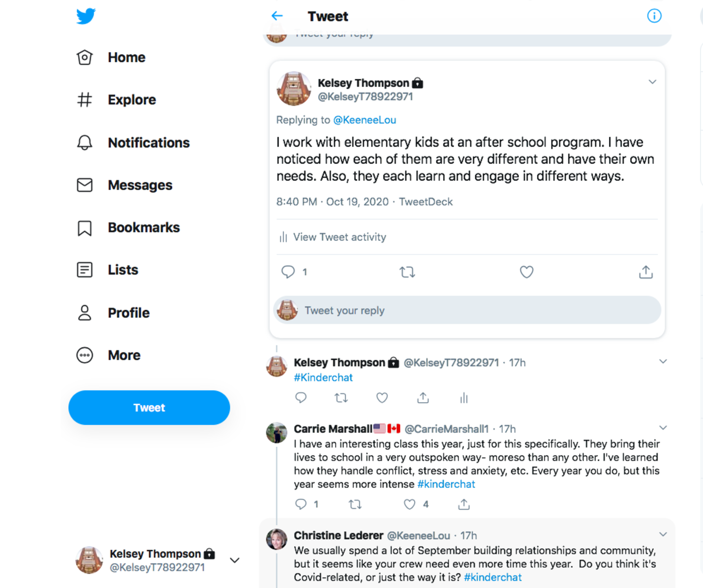
Task: Reply to the main tweet via comment icon
Action: (x=288, y=272)
